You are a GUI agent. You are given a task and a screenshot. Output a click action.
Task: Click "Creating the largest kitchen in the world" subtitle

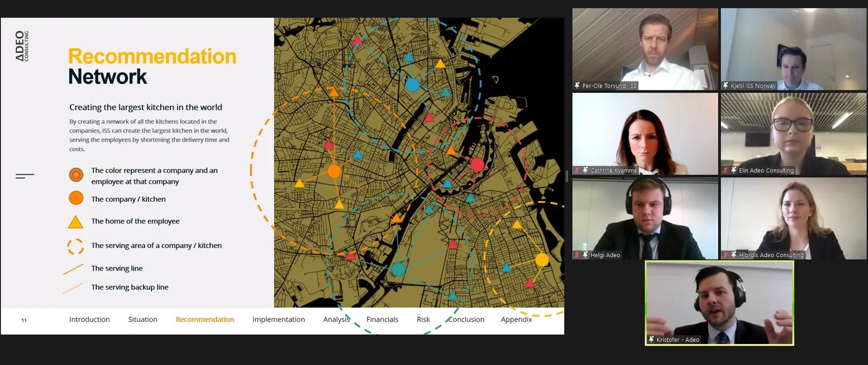[146, 107]
